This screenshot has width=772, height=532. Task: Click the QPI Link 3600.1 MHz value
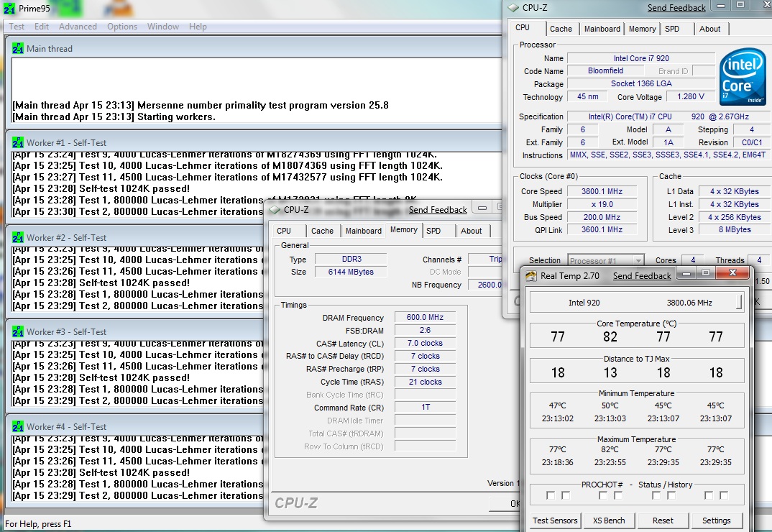[602, 229]
